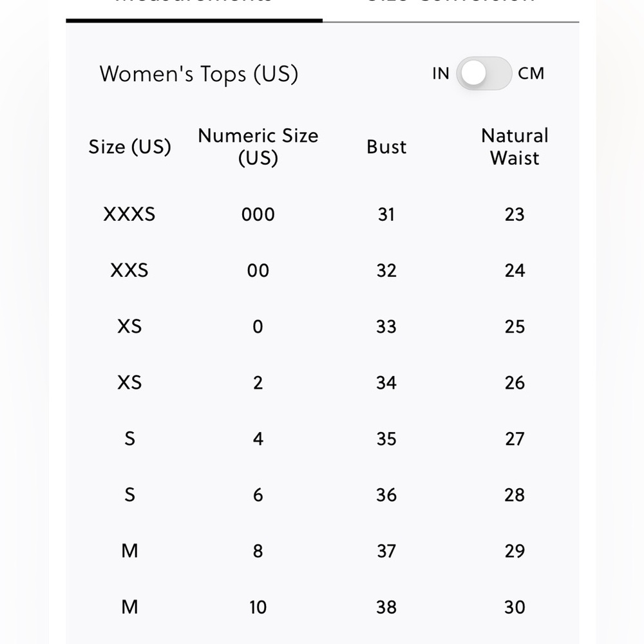644x644 pixels.
Task: Click the Size (US) column header
Action: pyautogui.click(x=129, y=147)
